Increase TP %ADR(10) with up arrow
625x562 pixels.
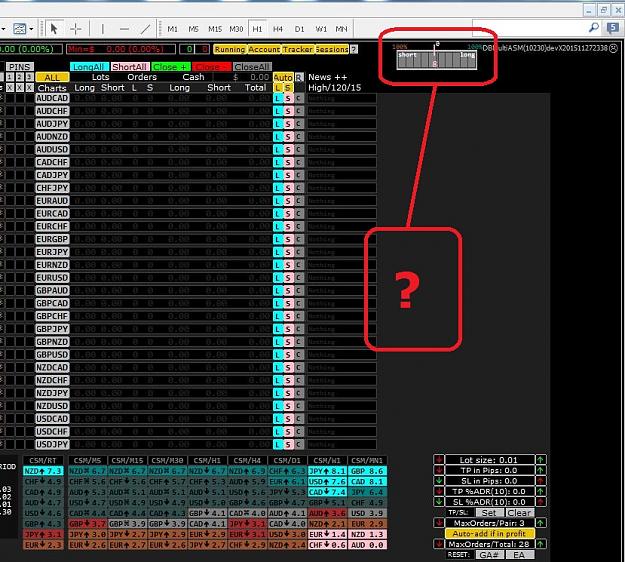(x=540, y=491)
